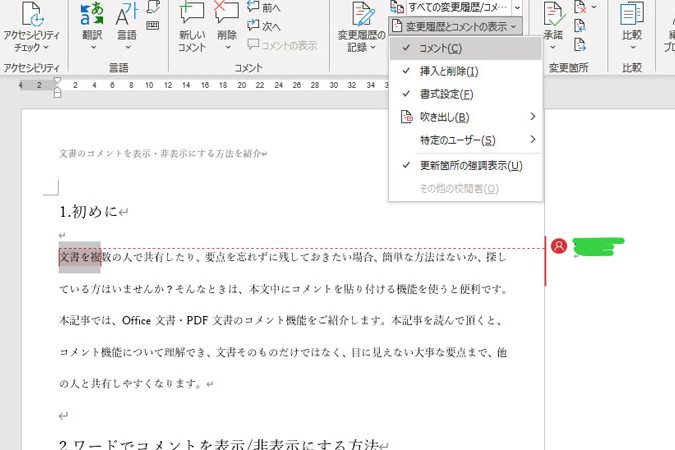
Task: Go to previous comment with 前へ
Action: click(x=263, y=7)
